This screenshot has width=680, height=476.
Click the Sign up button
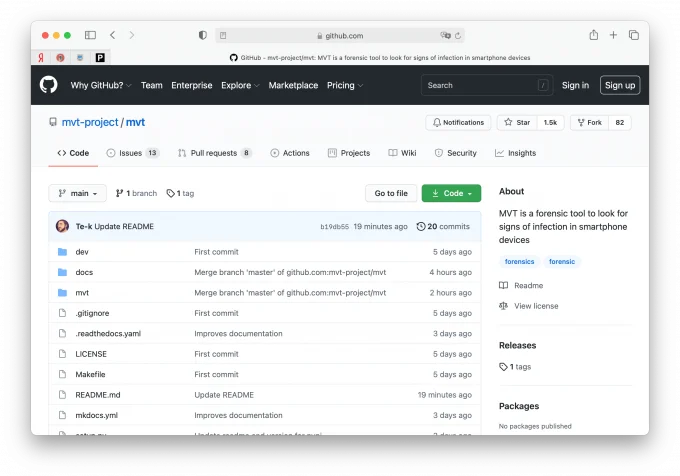(620, 85)
